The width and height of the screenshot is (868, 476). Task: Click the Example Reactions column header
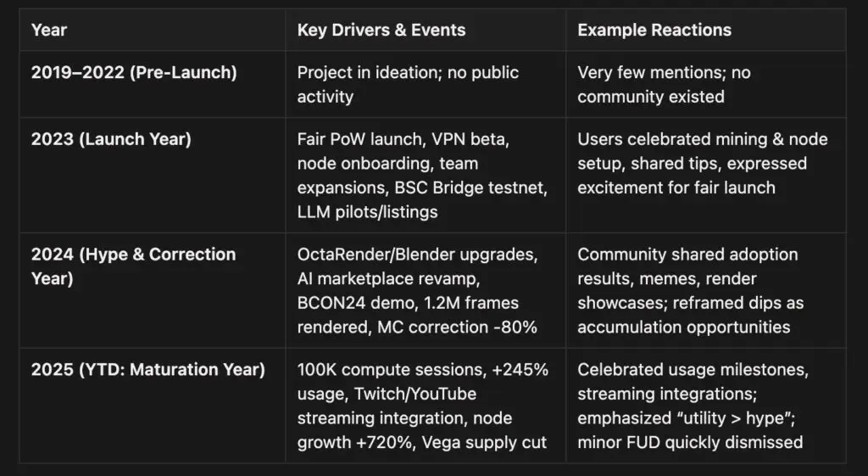click(654, 31)
